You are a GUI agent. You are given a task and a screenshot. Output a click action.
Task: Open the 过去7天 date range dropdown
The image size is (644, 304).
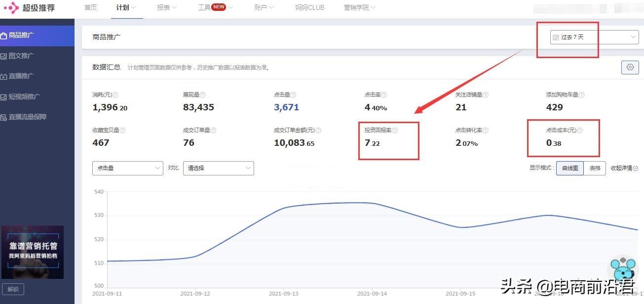pos(595,37)
